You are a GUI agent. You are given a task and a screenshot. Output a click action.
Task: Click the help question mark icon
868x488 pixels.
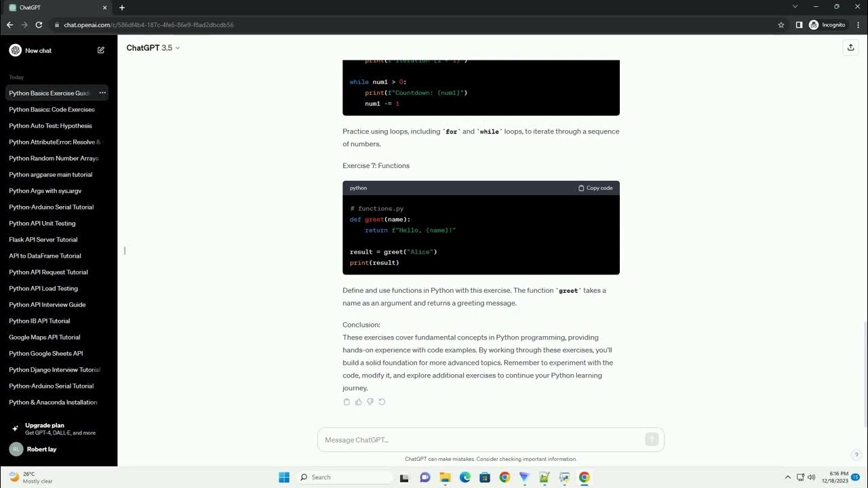coord(856,455)
